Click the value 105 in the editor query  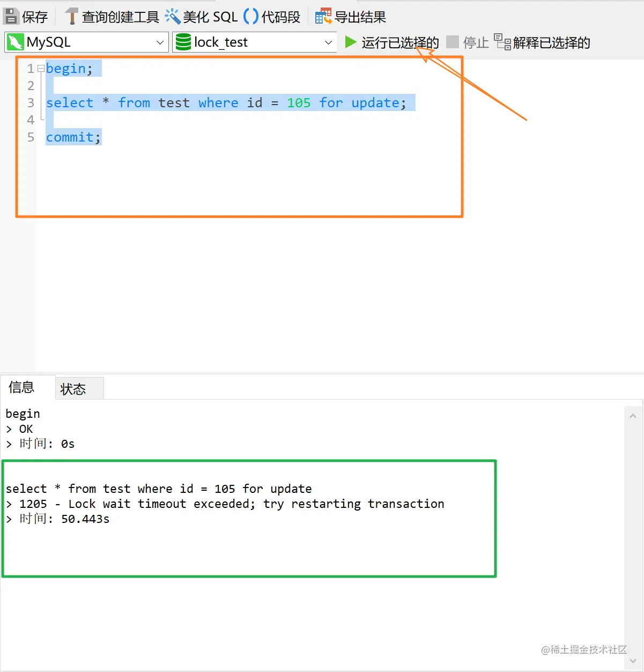[x=299, y=103]
